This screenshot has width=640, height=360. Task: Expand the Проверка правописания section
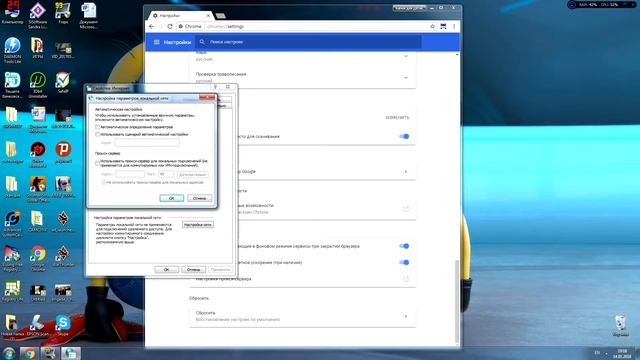click(406, 78)
